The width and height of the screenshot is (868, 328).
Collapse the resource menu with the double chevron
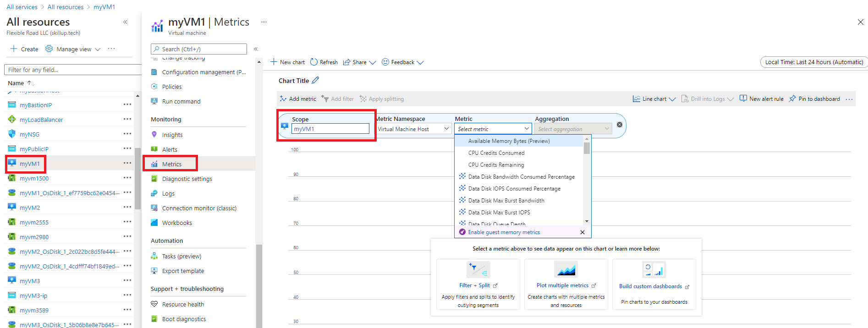point(256,49)
